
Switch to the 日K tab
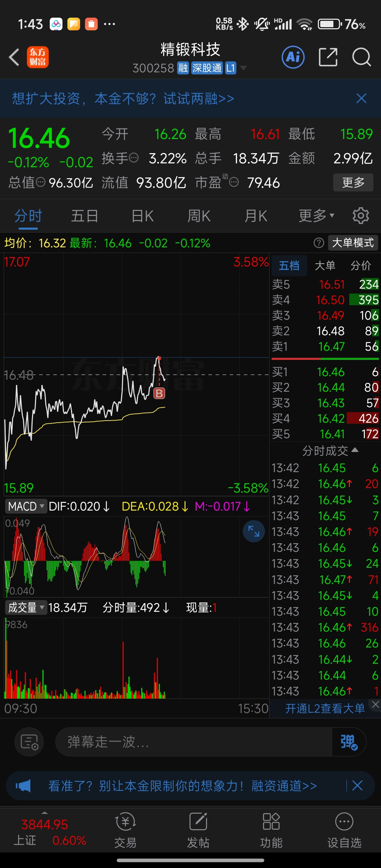(x=143, y=216)
